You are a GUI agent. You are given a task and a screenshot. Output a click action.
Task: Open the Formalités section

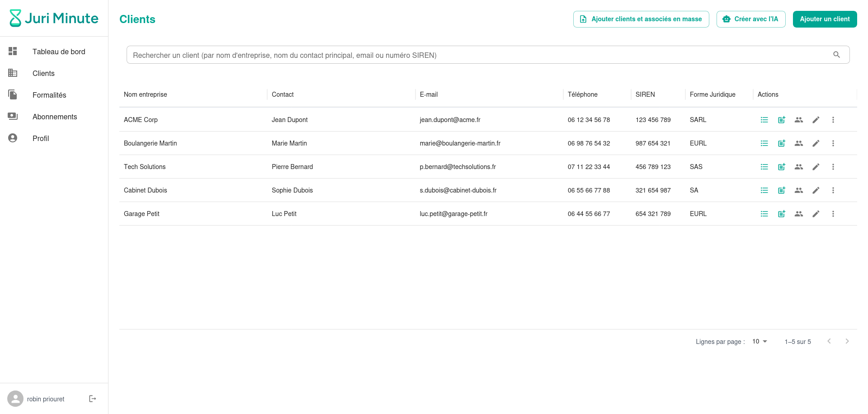pos(49,95)
